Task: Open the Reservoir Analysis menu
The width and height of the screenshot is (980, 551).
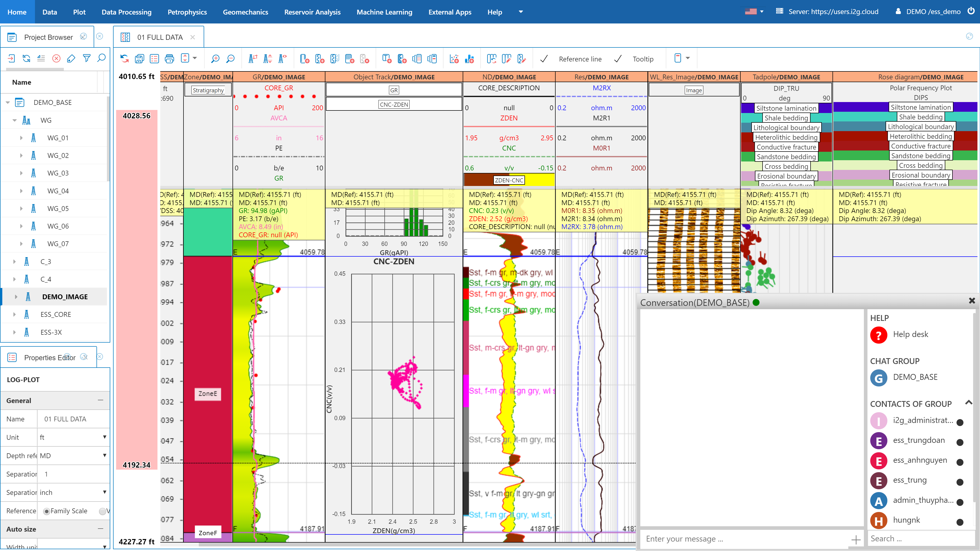Action: click(x=312, y=12)
